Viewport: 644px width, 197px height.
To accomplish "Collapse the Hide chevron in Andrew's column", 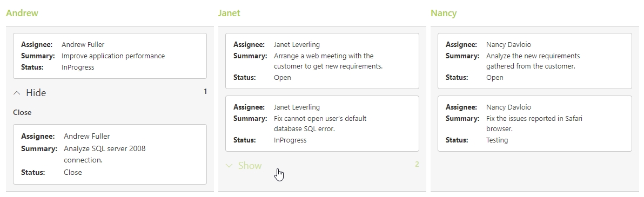I will [16, 93].
